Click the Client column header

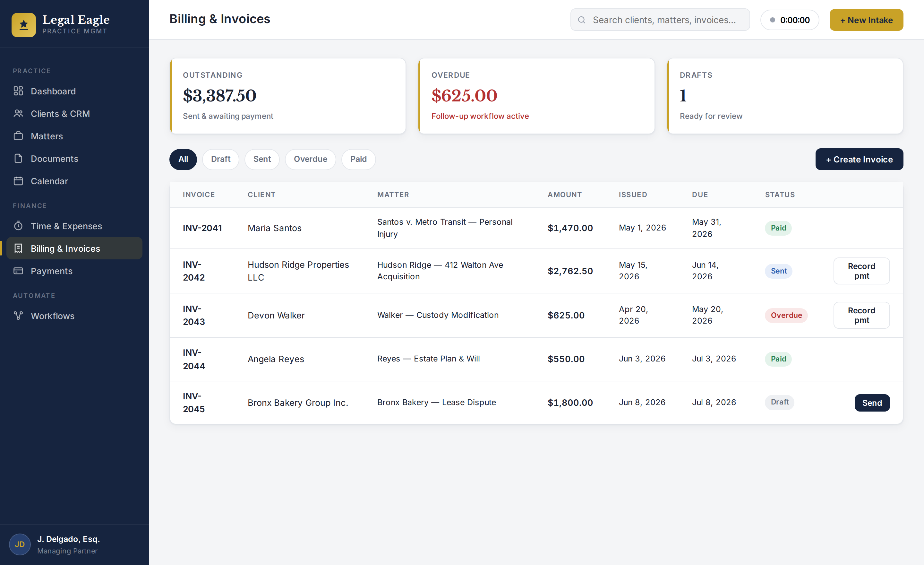(x=261, y=194)
